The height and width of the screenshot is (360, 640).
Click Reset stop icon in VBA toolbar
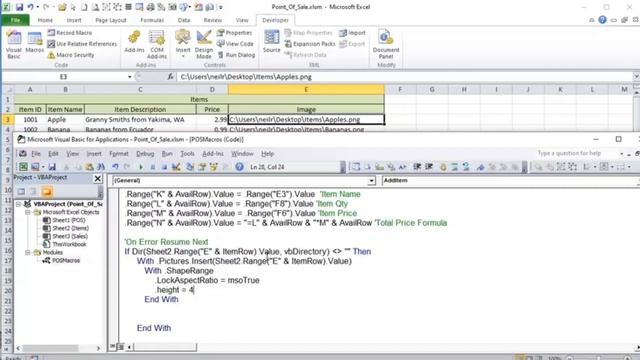pyautogui.click(x=164, y=167)
